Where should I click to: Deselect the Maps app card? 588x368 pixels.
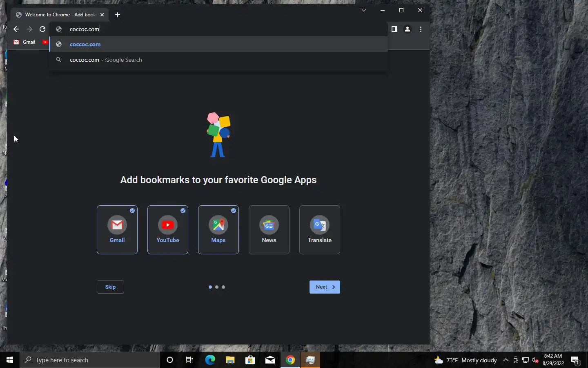[218, 230]
